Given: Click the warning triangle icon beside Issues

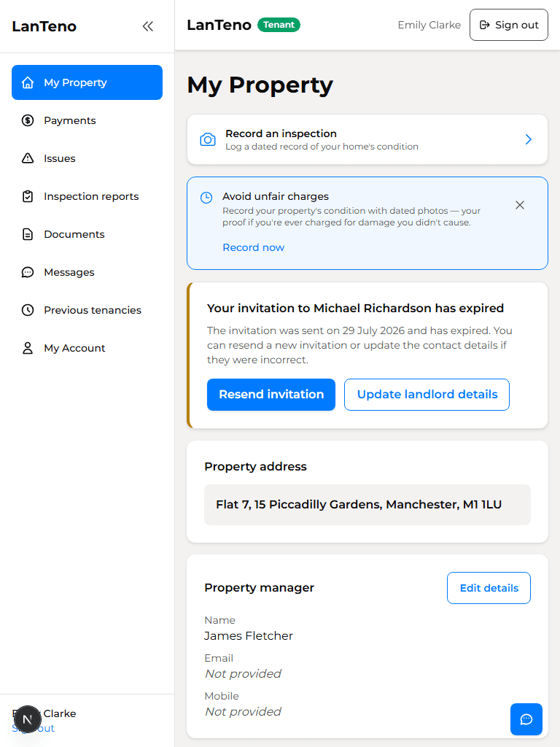Looking at the screenshot, I should (28, 158).
